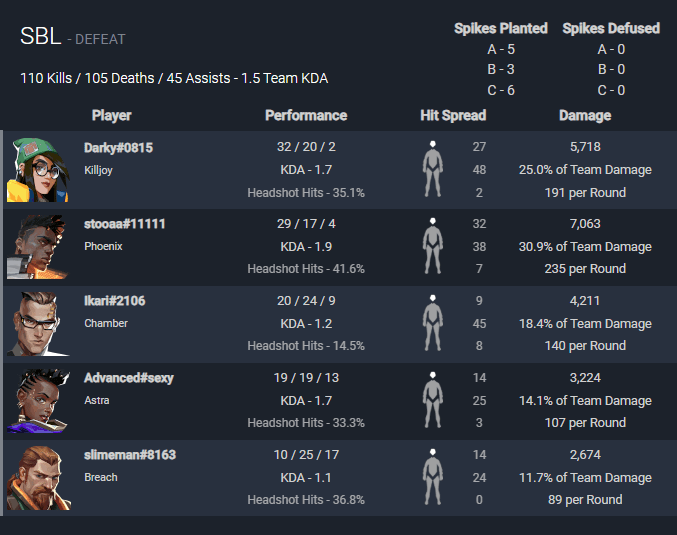Click the SBL team name title

point(41,36)
